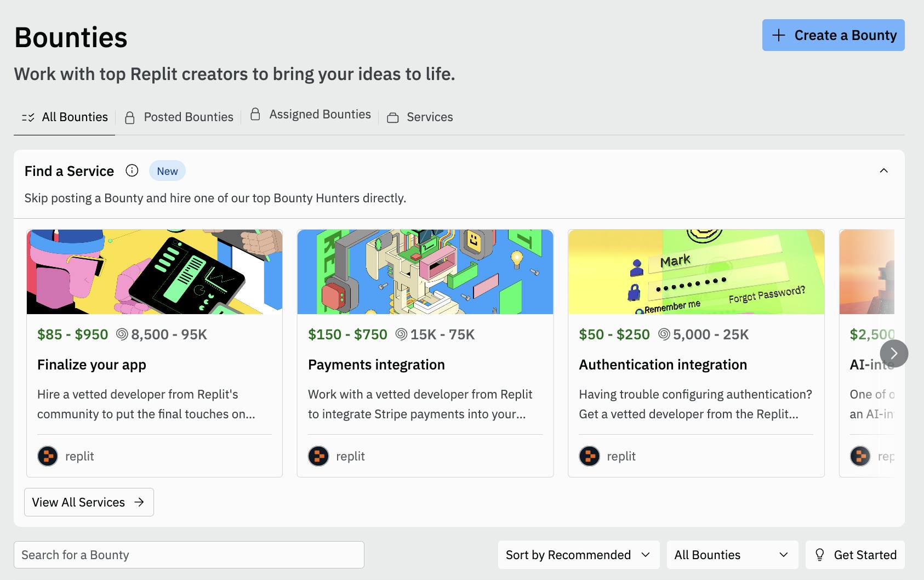This screenshot has width=924, height=580.
Task: Open the Payments integration service thumbnail
Action: click(425, 272)
